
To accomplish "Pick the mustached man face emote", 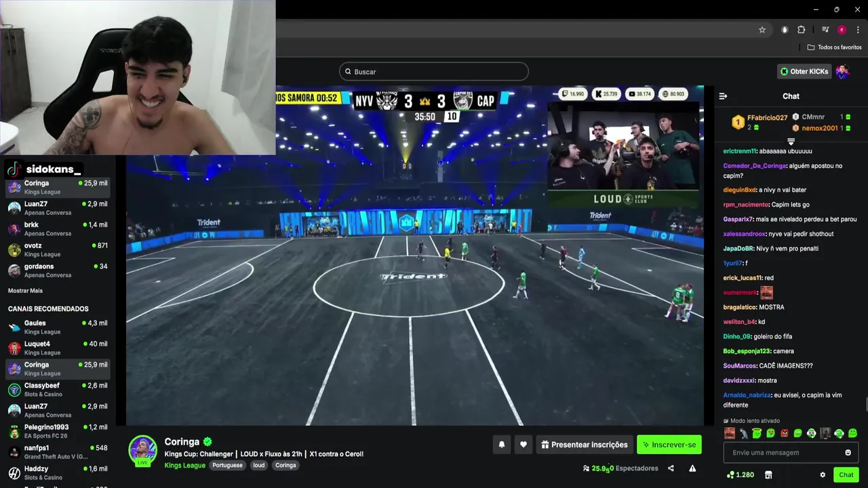I will (x=730, y=434).
